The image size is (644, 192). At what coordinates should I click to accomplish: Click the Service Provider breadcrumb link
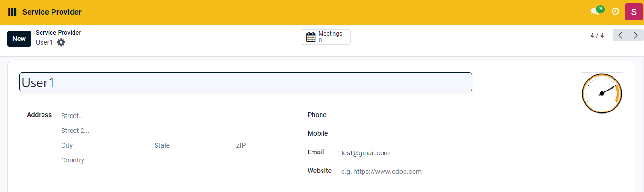pyautogui.click(x=58, y=33)
